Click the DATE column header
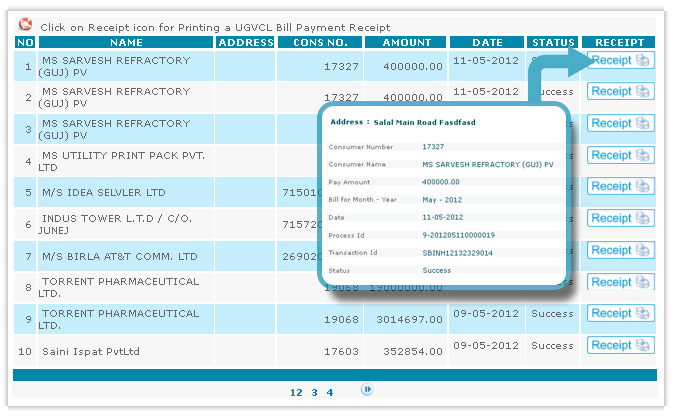This screenshot has height=416, width=673. pos(487,43)
